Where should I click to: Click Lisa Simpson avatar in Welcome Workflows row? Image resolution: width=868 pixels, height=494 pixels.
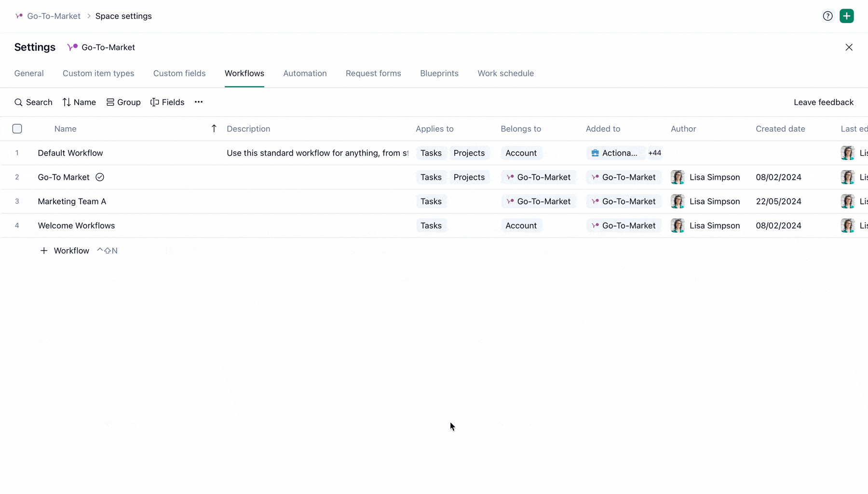click(x=678, y=226)
